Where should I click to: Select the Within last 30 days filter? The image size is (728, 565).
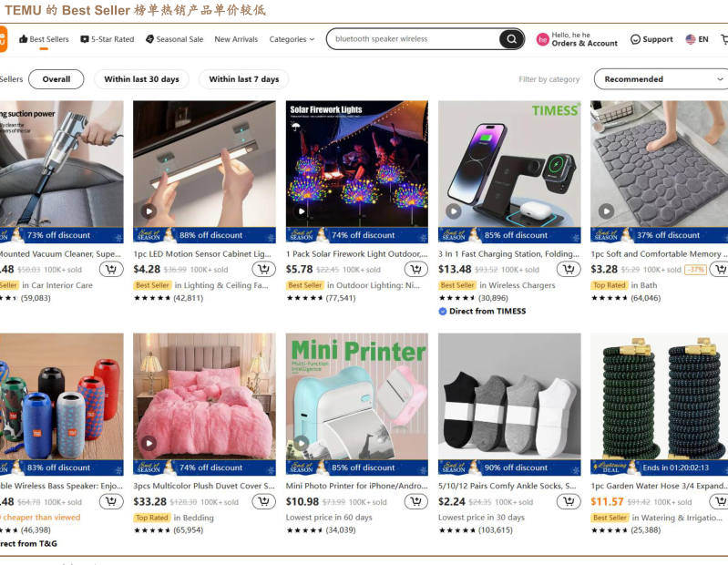pos(141,79)
